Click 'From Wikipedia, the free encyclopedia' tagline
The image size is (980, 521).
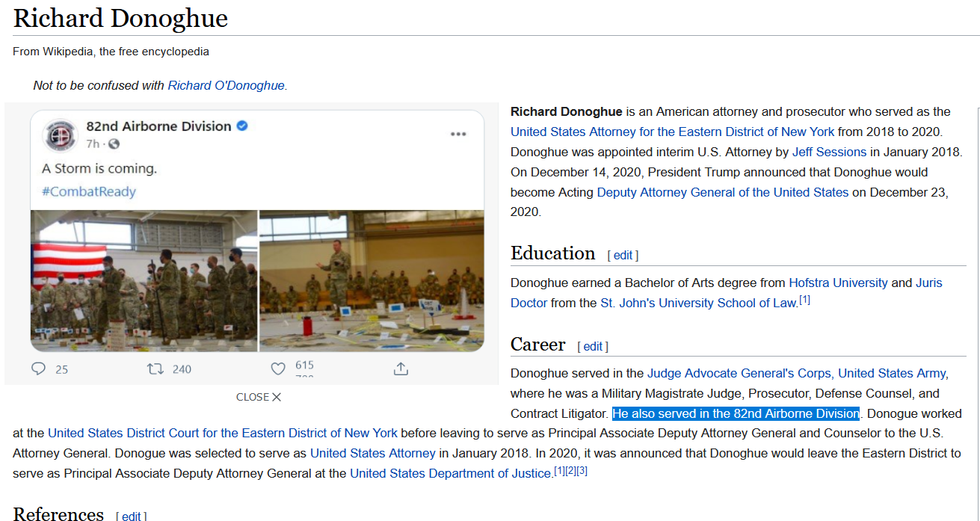[x=111, y=52]
